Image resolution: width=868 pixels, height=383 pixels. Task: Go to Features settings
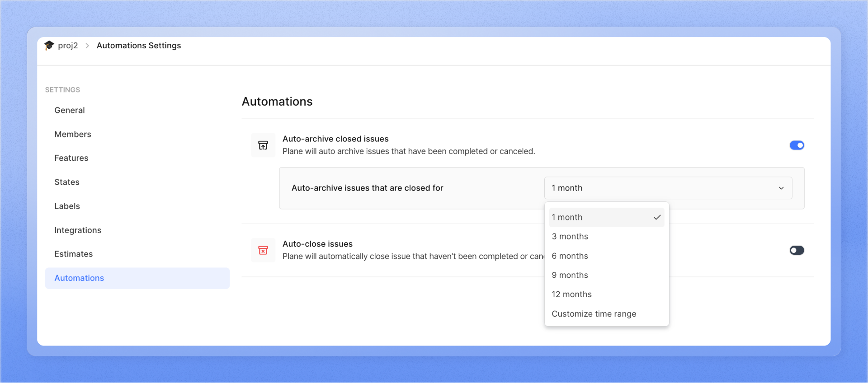(137, 158)
